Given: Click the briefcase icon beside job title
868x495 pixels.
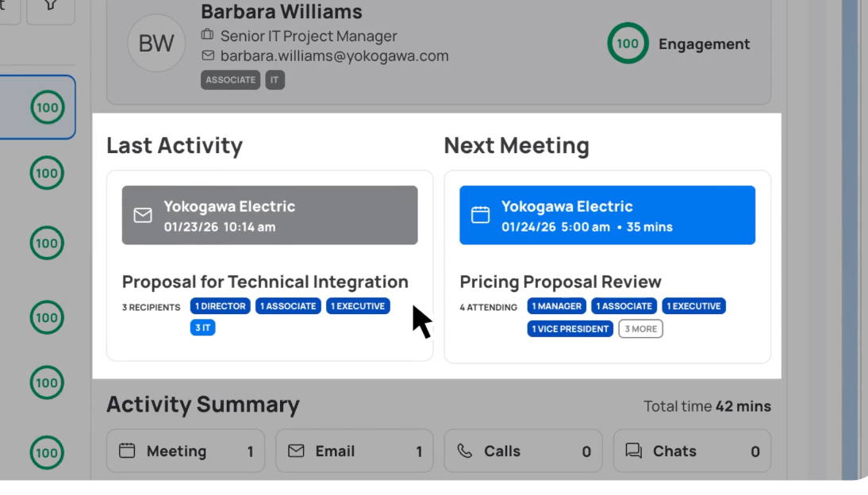Looking at the screenshot, I should (x=207, y=35).
